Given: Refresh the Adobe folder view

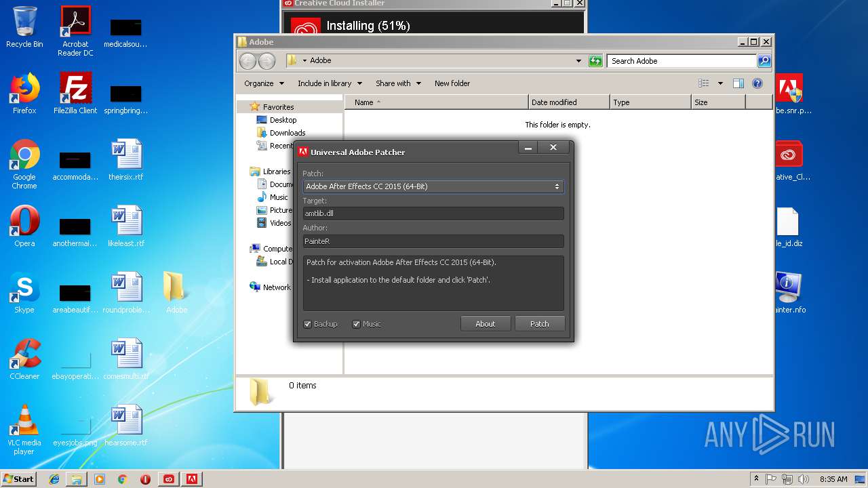Looking at the screenshot, I should coord(595,61).
